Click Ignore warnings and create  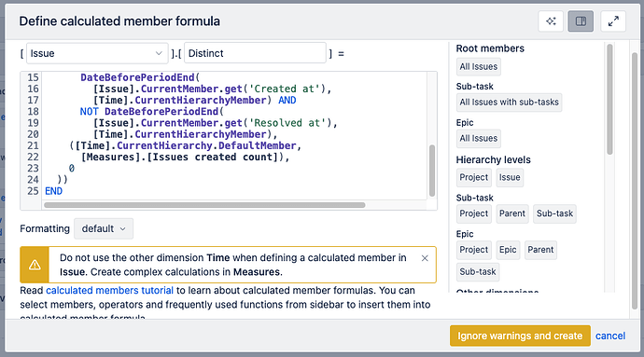520,336
